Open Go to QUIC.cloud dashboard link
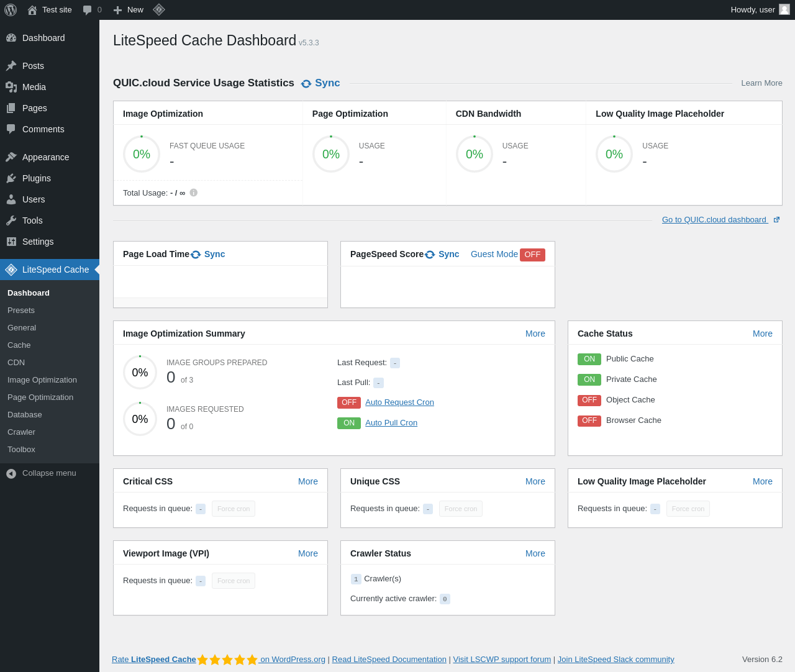 point(714,220)
